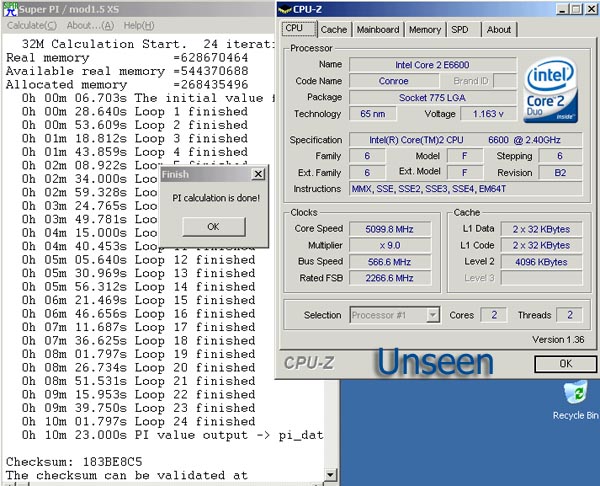Viewport: 600px width, 486px height.
Task: Click the CPU-Z title bar icon
Action: [285, 10]
